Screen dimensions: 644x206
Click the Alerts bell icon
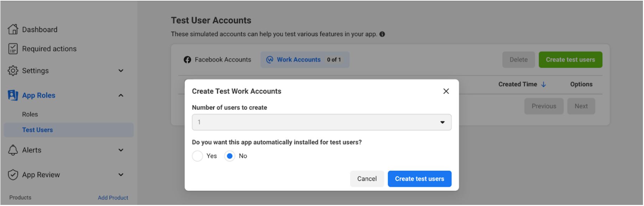pos(13,150)
